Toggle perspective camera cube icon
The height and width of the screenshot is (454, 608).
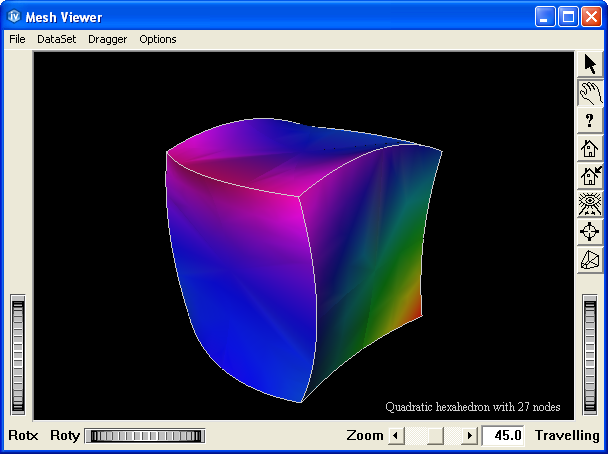(590, 260)
